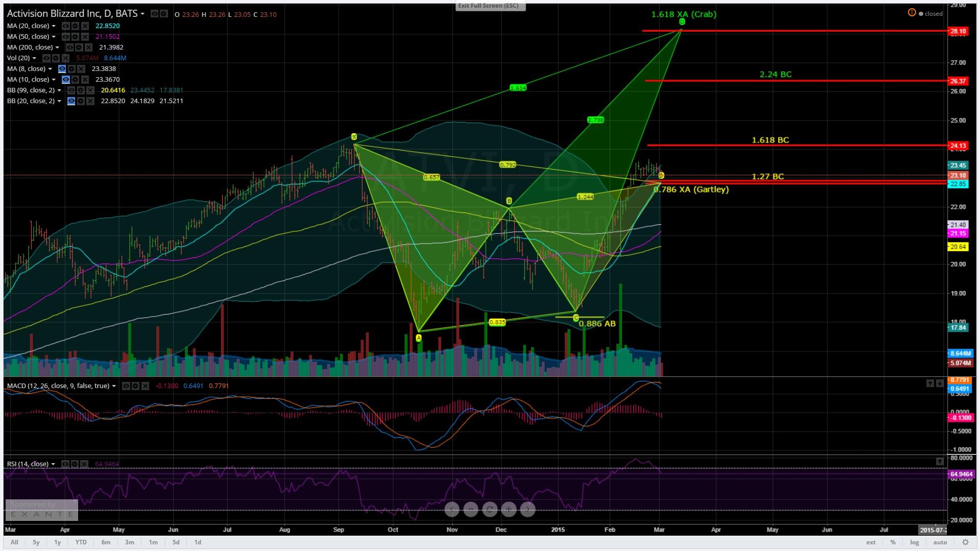Viewport: 980px width, 551px height.
Task: Open settings gear for BB (99, close, 2)
Action: tap(81, 90)
